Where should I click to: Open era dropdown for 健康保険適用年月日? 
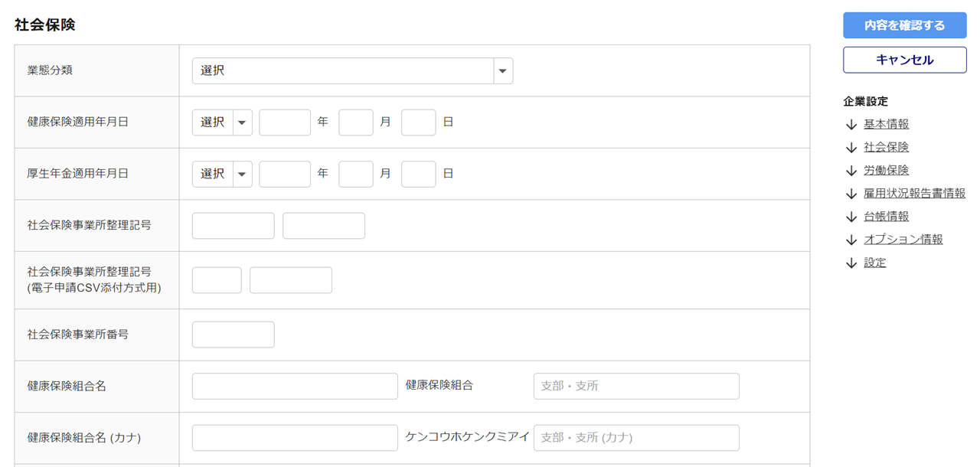pyautogui.click(x=222, y=122)
